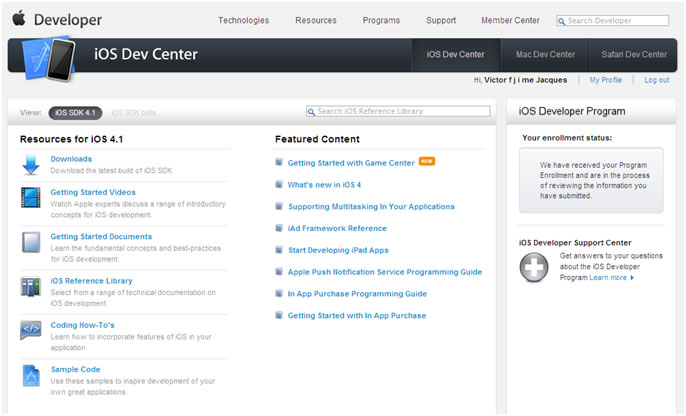
Task: Switch to the Safari Dev Center tab
Action: tap(634, 54)
